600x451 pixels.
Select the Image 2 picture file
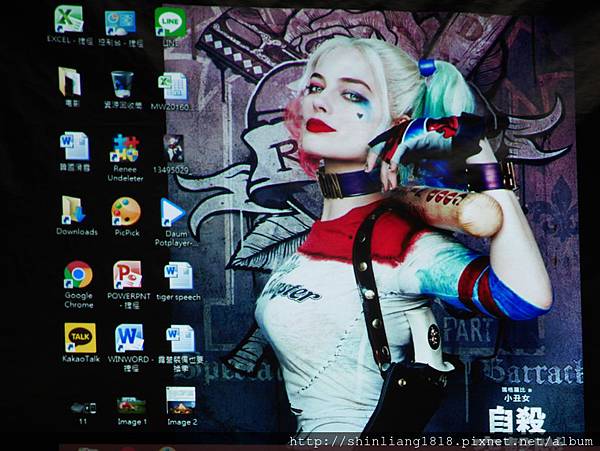pyautogui.click(x=181, y=401)
